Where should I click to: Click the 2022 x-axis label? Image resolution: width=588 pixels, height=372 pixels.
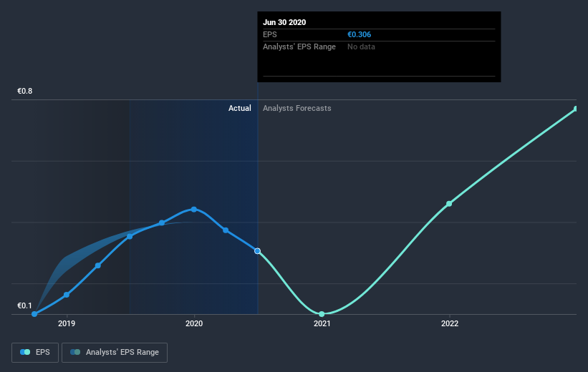click(x=450, y=323)
